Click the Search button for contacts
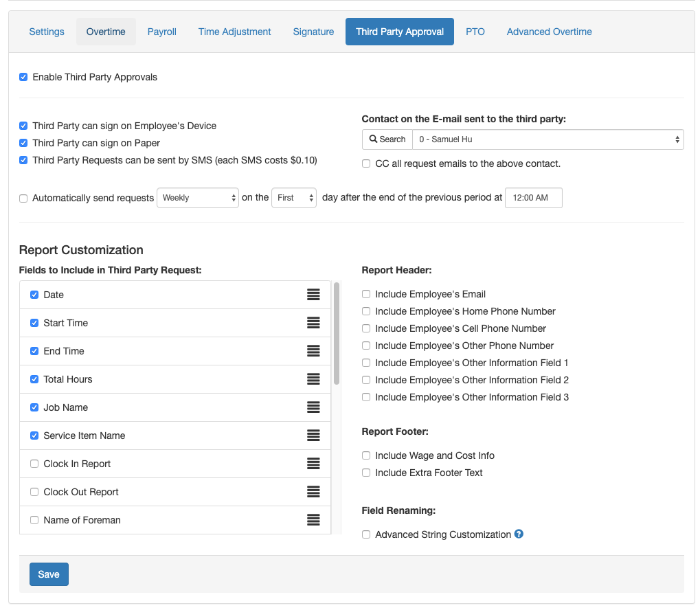Screen dimensions: 700x610 pyautogui.click(x=387, y=139)
